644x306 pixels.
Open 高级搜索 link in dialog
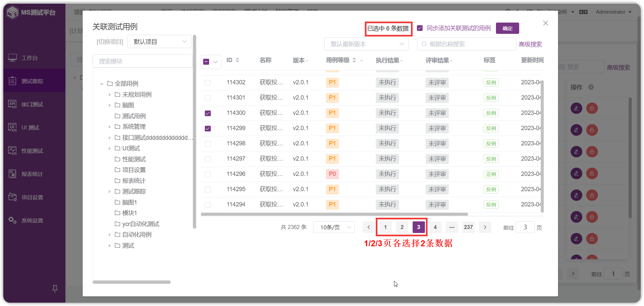click(x=530, y=44)
